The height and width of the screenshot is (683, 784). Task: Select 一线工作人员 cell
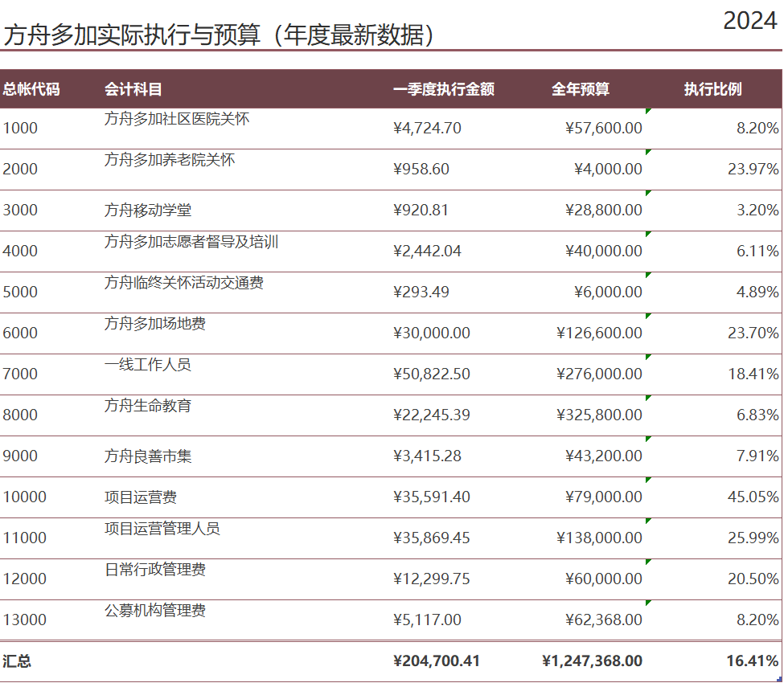147,365
